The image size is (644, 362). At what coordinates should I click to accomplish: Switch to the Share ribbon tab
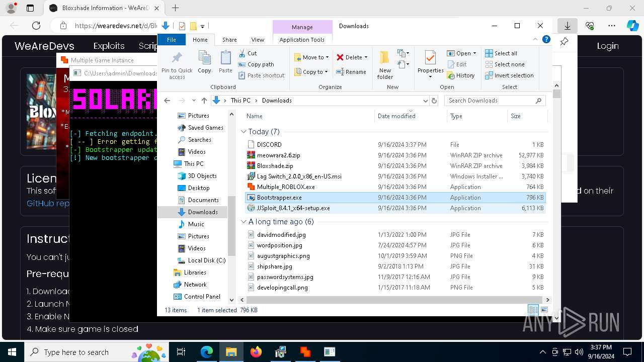229,40
